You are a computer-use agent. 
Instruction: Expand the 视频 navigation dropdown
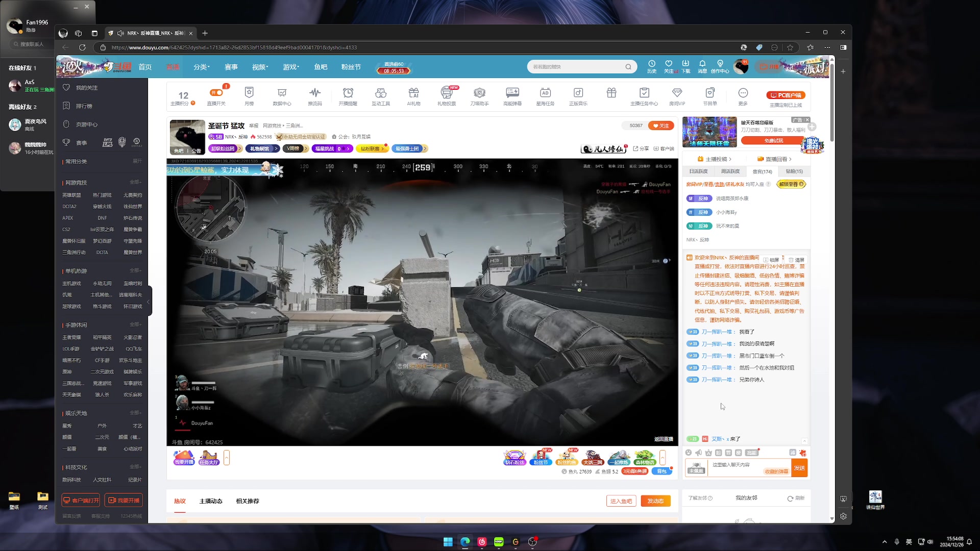point(260,67)
